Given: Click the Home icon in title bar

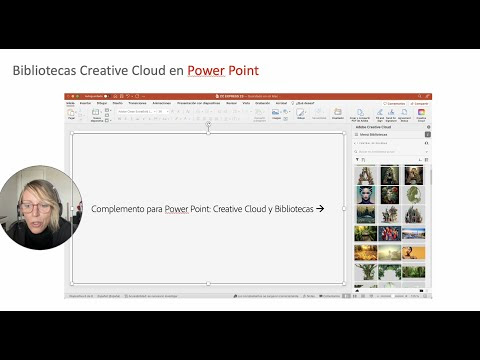Looking at the screenshot, I should [115, 96].
